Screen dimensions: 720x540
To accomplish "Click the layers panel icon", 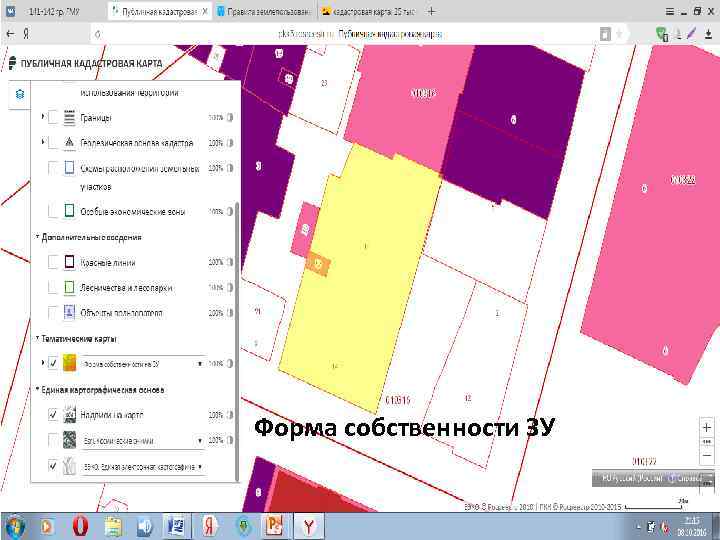I will [20, 94].
